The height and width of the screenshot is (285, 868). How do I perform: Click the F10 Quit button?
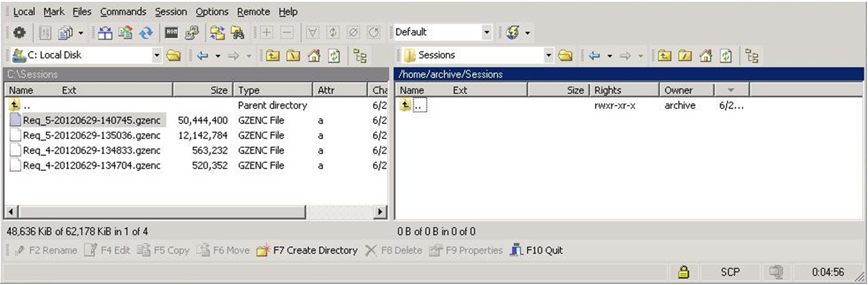[537, 250]
